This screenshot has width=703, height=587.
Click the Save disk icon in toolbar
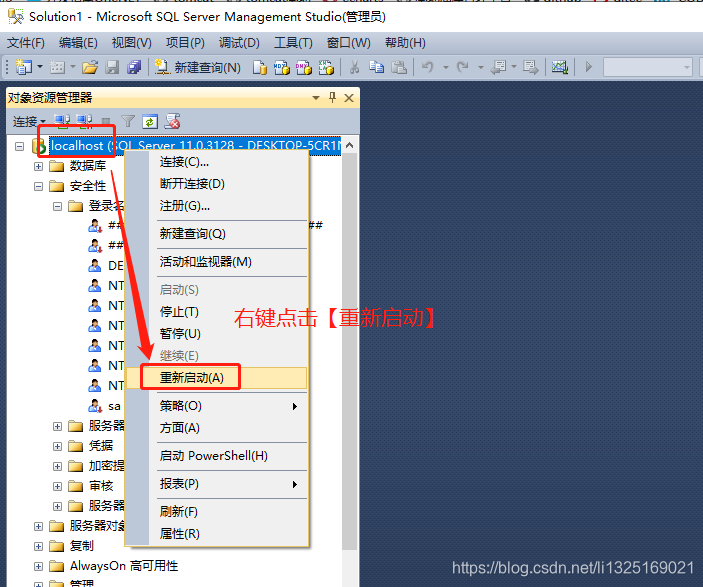click(x=112, y=67)
